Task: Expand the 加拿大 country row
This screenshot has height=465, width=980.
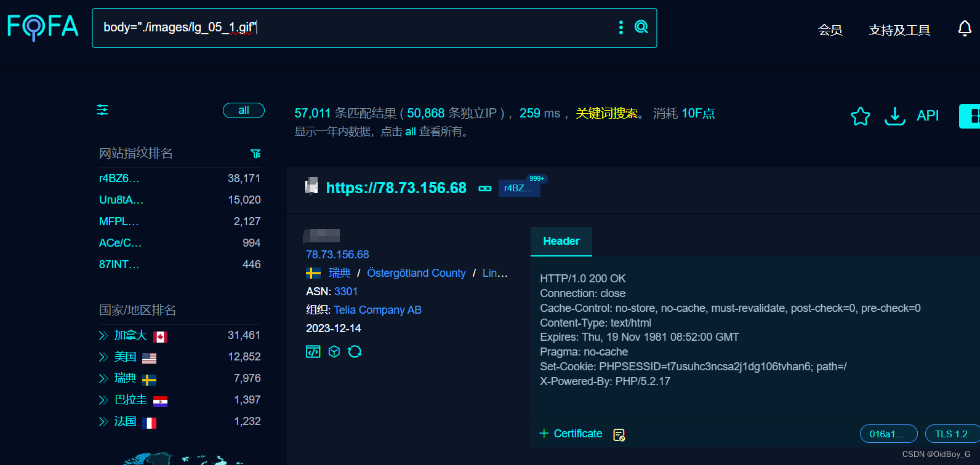Action: tap(103, 335)
